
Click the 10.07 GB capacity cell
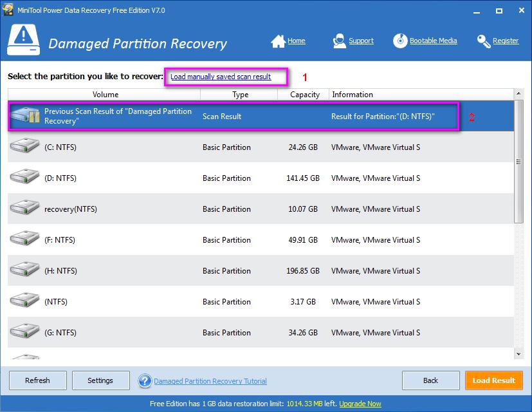point(303,209)
